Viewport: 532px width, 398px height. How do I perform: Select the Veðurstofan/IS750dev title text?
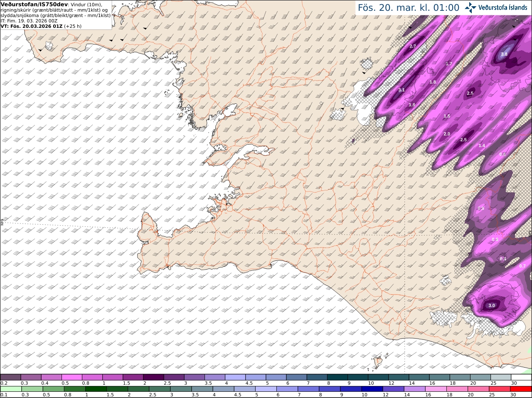click(34, 4)
